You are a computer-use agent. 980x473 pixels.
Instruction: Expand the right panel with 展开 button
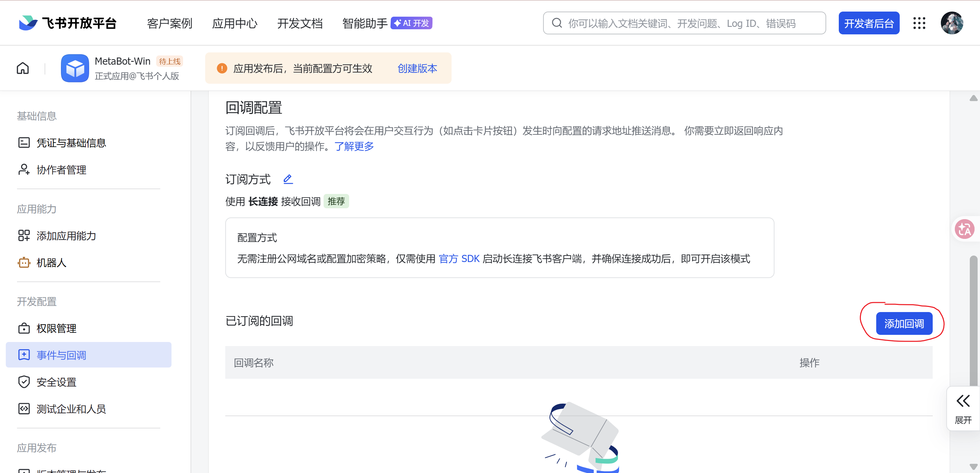coord(963,409)
